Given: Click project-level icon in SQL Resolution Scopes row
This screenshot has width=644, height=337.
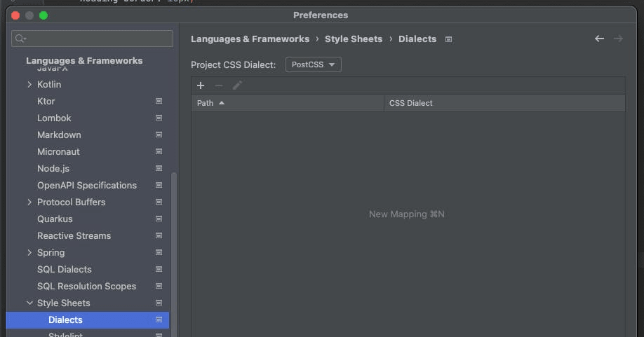Looking at the screenshot, I should 159,286.
